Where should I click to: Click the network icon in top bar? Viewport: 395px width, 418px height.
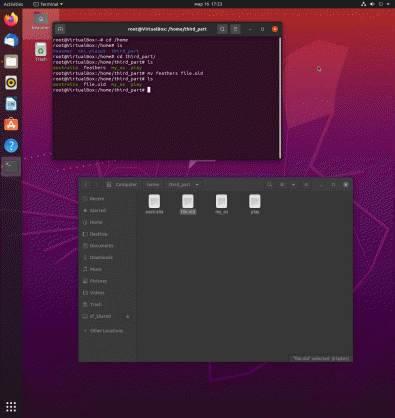coord(363,4)
